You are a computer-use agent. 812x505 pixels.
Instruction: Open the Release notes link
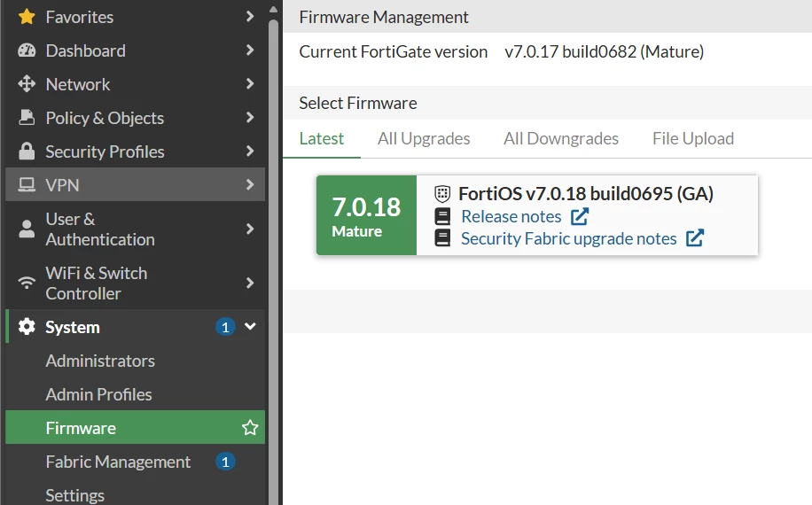(x=511, y=216)
